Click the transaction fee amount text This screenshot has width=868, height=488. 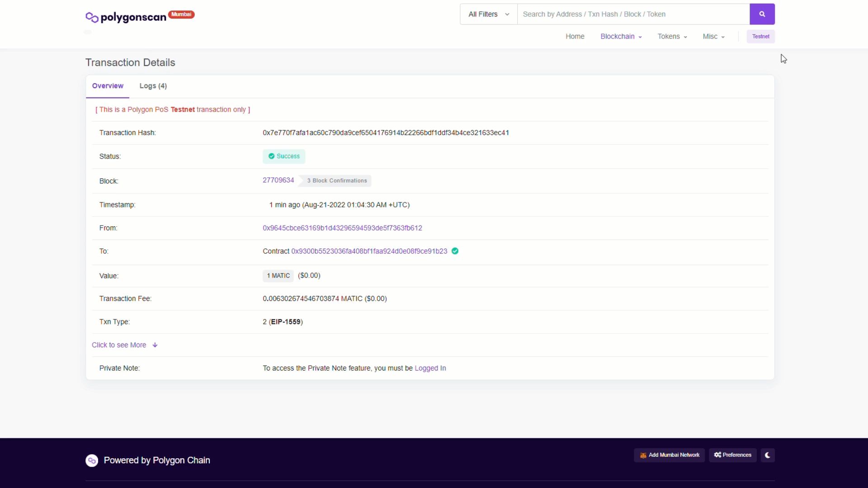(x=325, y=299)
